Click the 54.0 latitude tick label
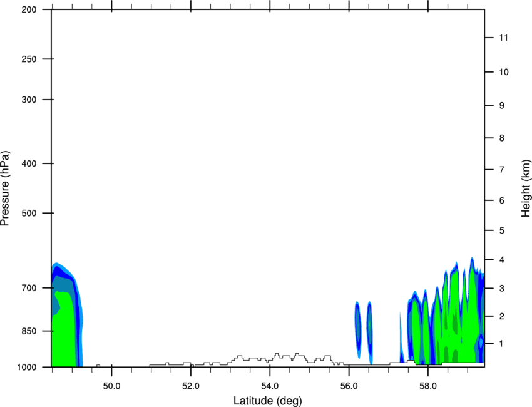The height and width of the screenshot is (407, 532). (x=270, y=386)
